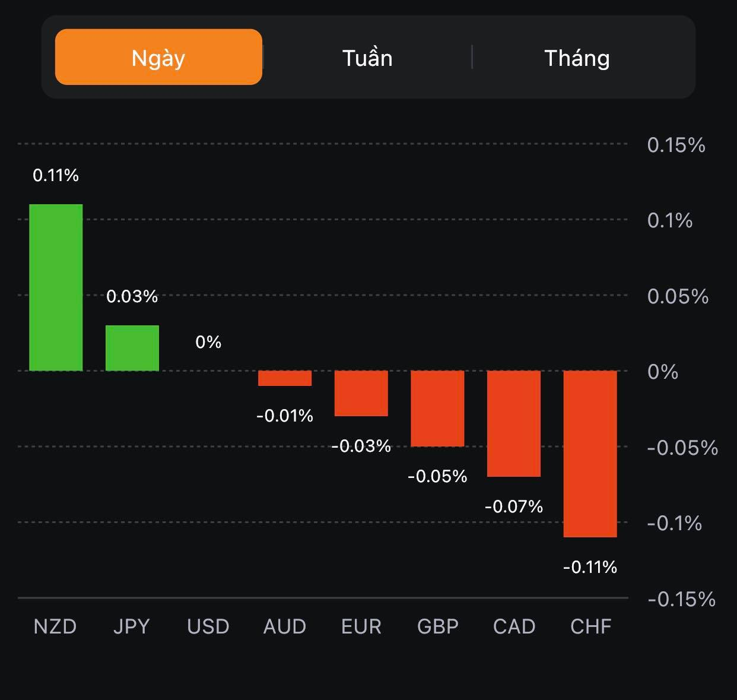Image resolution: width=737 pixels, height=700 pixels.
Task: Click the green NZD bar
Action: (x=56, y=287)
